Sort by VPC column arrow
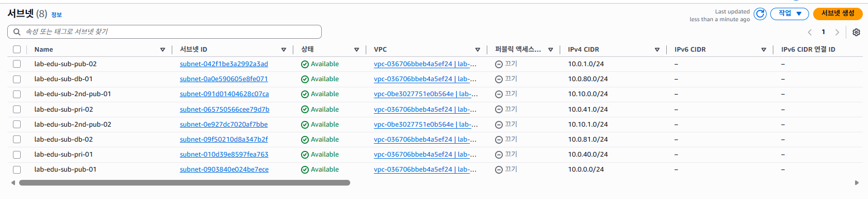This screenshot has height=199, width=868. (477, 50)
